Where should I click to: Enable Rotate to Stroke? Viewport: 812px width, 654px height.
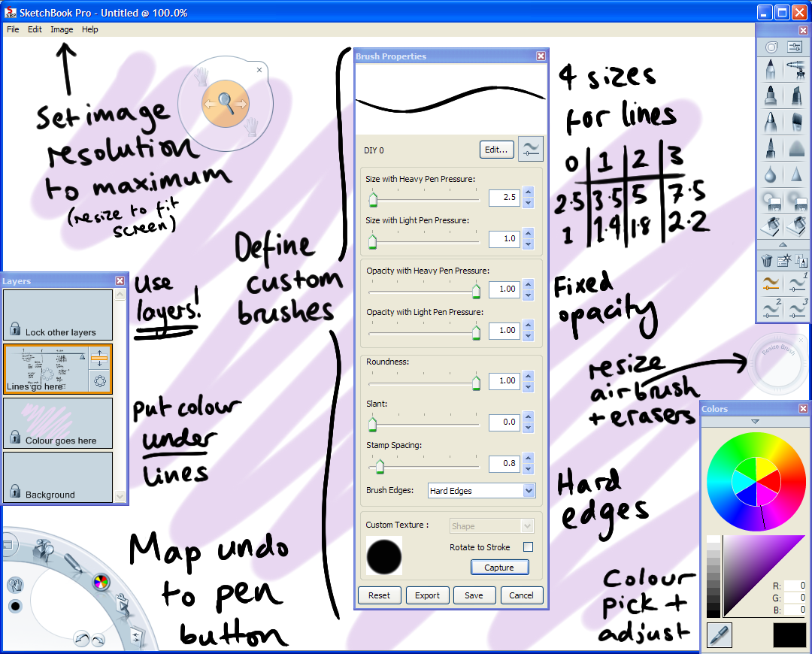pyautogui.click(x=529, y=547)
